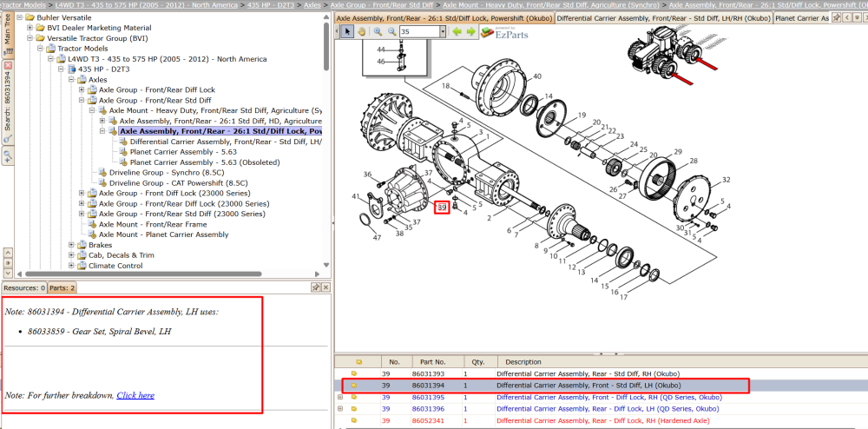
Task: Select Planet Carrier Assembly - 5.63 (Obsoleted)
Action: tap(205, 162)
